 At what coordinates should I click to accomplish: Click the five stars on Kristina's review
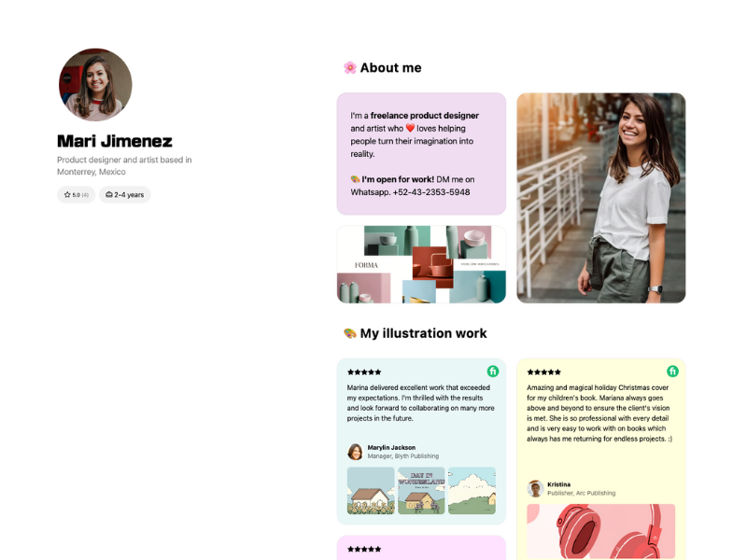[x=544, y=371]
